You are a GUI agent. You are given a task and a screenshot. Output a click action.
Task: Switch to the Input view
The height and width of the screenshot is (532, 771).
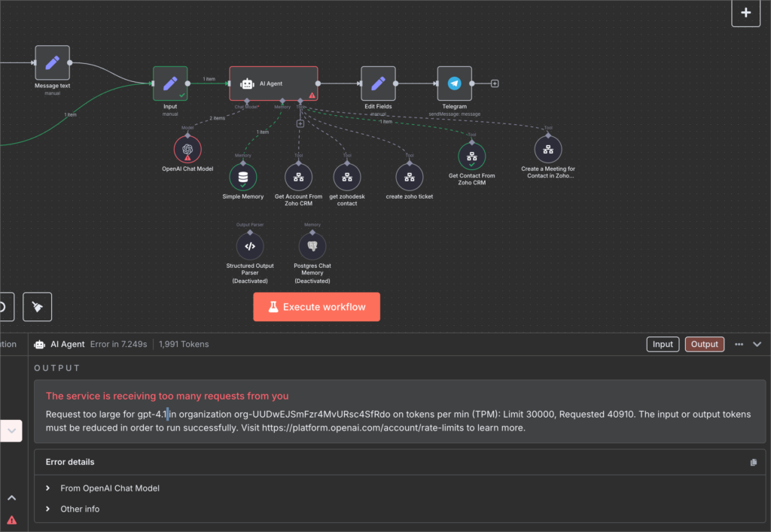tap(663, 345)
